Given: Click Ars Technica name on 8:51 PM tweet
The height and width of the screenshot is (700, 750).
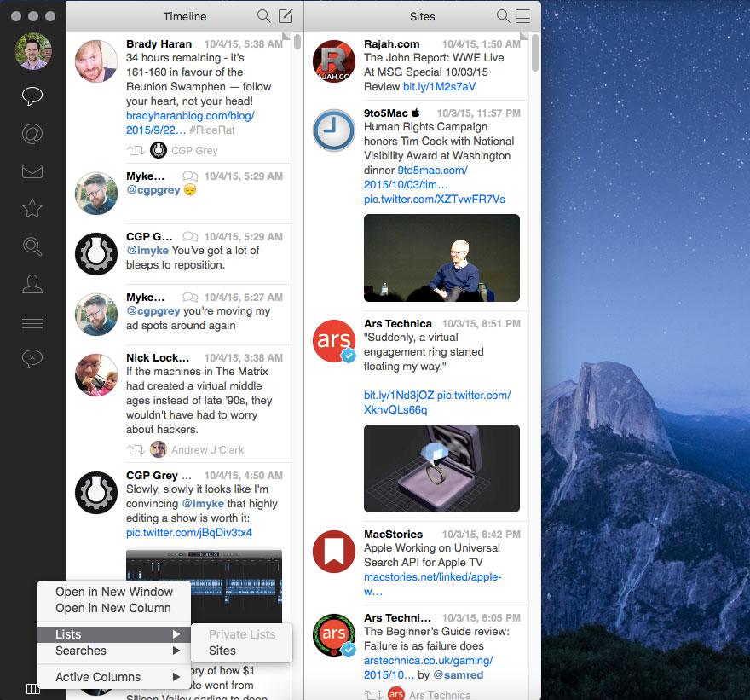Looking at the screenshot, I should click(397, 324).
